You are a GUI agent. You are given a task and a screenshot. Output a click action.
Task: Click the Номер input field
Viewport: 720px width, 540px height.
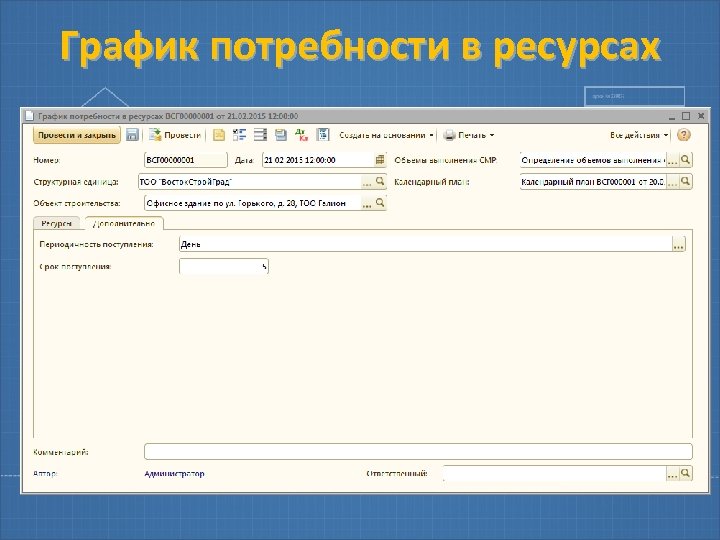pyautogui.click(x=186, y=160)
